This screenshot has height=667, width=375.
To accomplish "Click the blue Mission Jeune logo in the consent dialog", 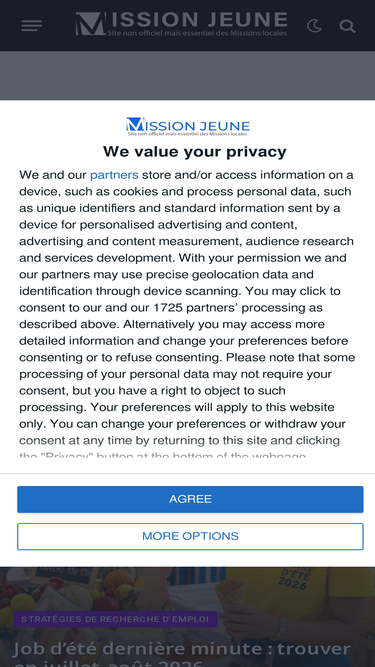I will point(188,126).
